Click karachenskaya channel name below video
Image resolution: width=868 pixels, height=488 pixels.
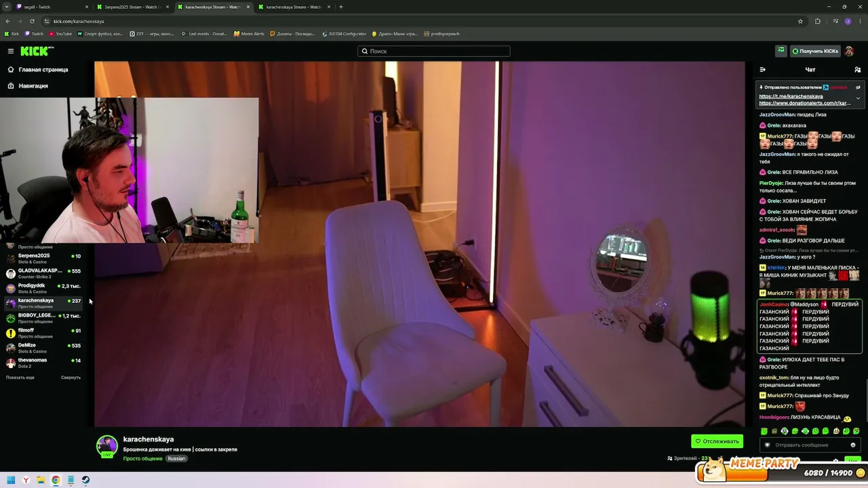[x=149, y=439]
